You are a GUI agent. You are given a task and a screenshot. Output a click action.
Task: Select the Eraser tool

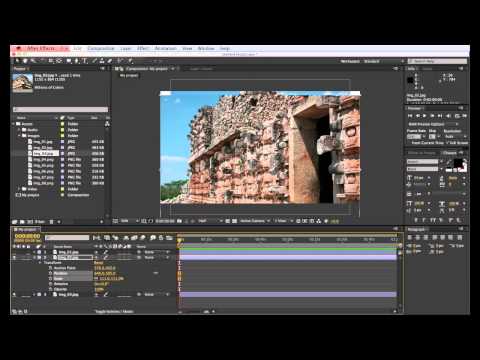(x=110, y=61)
